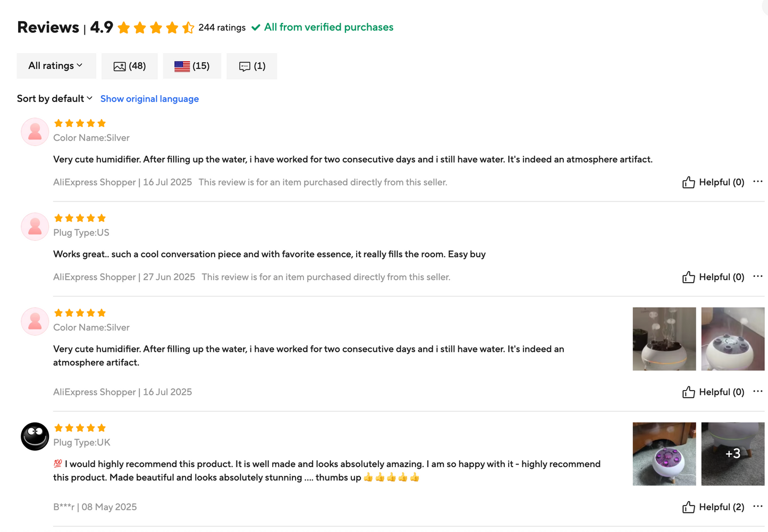Screen dimensions: 768x532
Task: Open the first photo of Silver humidifier review
Action: 664,339
